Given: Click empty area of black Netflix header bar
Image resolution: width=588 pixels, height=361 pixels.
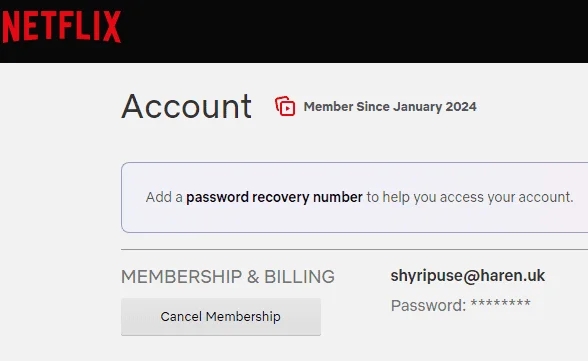Looking at the screenshot, I should click(x=352, y=31).
